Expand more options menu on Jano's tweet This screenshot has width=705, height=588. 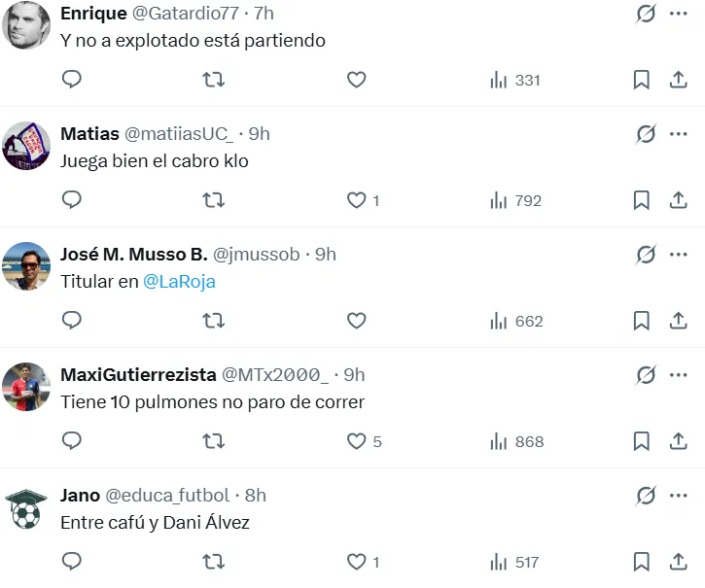678,496
